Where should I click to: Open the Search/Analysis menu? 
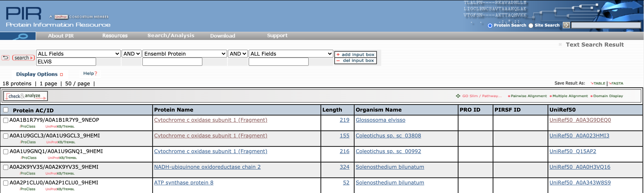(171, 36)
